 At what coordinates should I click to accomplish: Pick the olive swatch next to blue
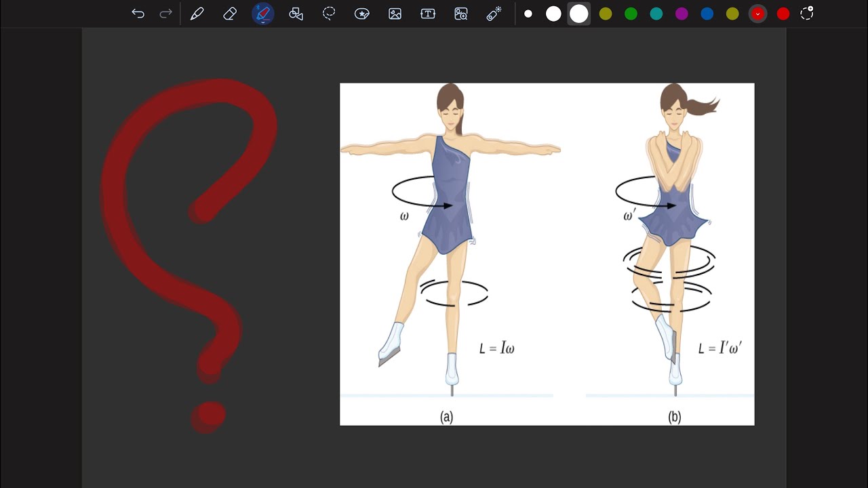click(732, 14)
